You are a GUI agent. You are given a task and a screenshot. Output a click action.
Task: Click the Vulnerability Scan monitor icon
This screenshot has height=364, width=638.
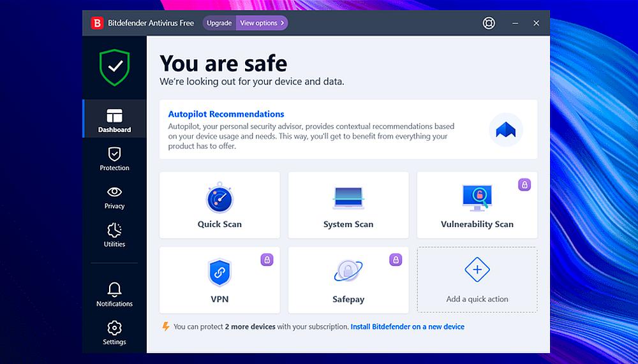click(x=477, y=198)
